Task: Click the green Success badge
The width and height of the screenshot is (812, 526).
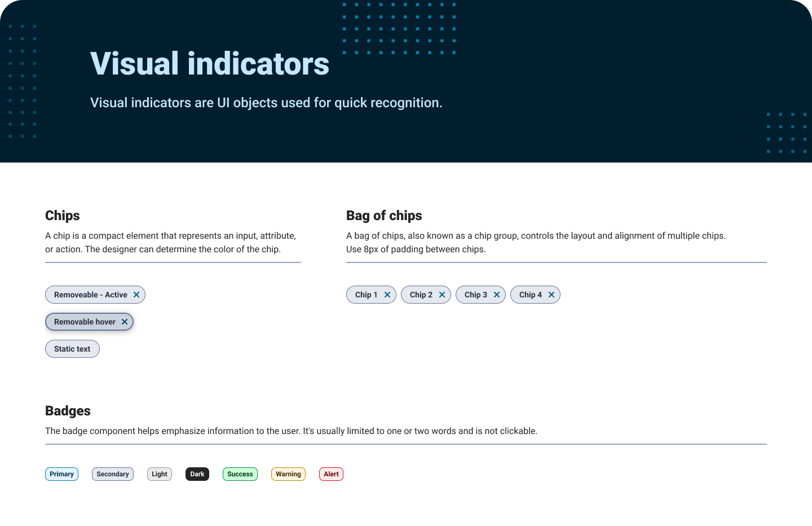Action: point(240,474)
